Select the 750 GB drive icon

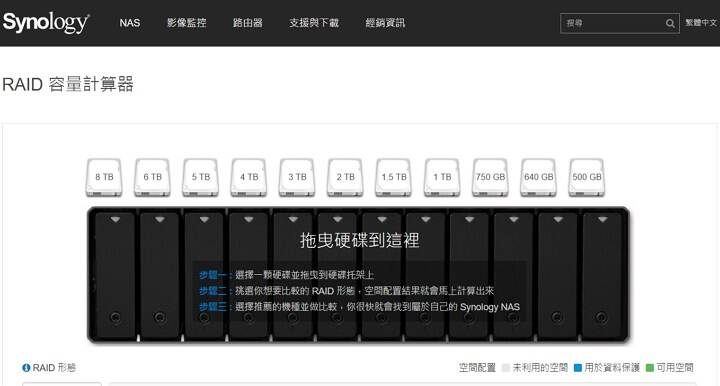490,178
